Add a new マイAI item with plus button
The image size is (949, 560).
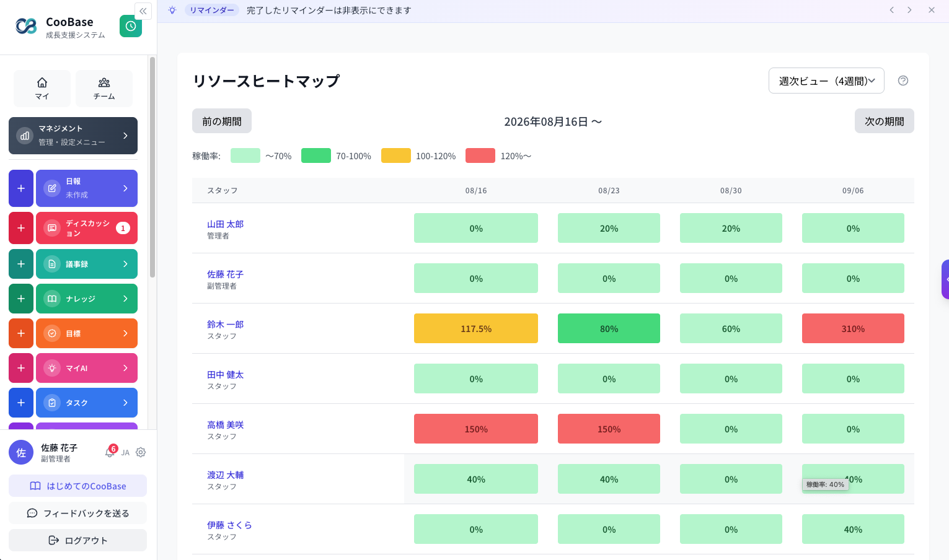[21, 368]
